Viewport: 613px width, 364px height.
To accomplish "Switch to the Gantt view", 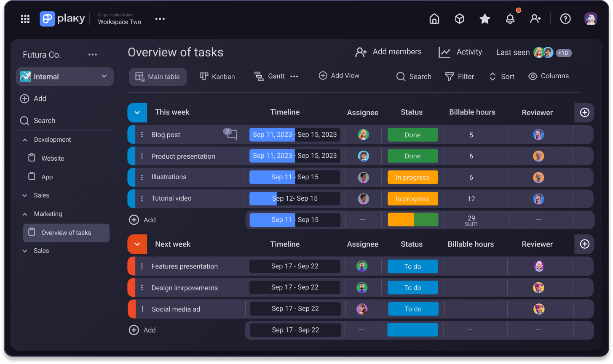I will point(270,76).
